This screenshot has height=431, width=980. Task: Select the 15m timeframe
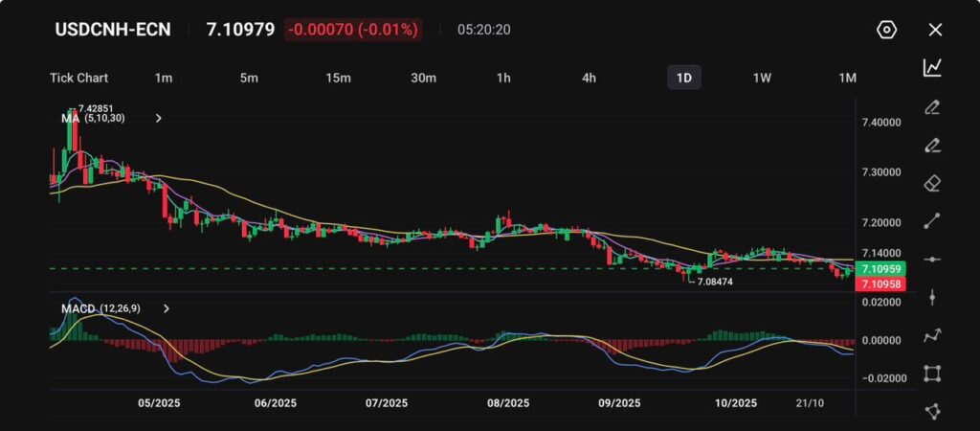coord(337,78)
